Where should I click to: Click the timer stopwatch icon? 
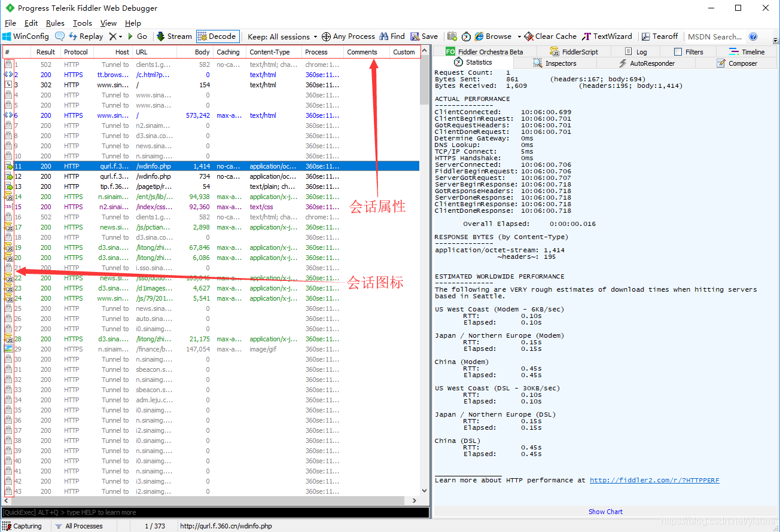(466, 36)
